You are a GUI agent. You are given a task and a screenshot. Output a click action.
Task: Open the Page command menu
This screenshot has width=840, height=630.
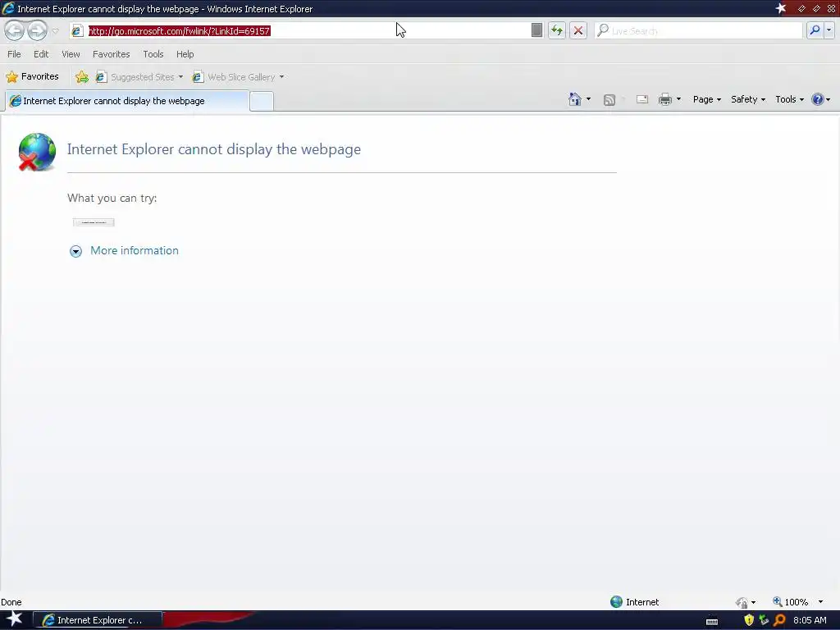(706, 99)
